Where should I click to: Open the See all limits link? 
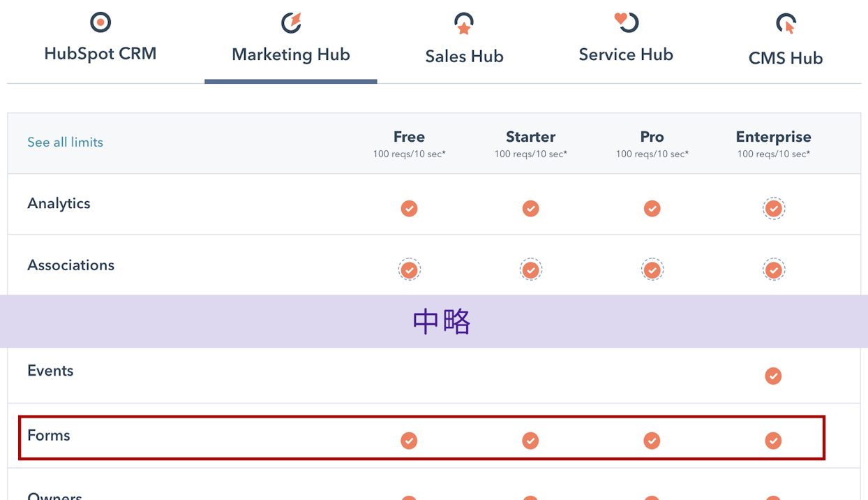[65, 142]
